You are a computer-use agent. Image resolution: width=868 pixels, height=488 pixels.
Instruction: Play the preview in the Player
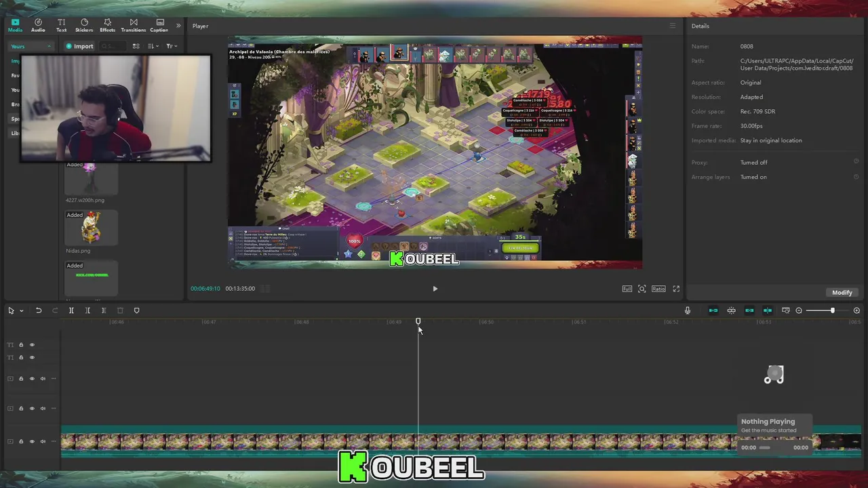tap(435, 289)
